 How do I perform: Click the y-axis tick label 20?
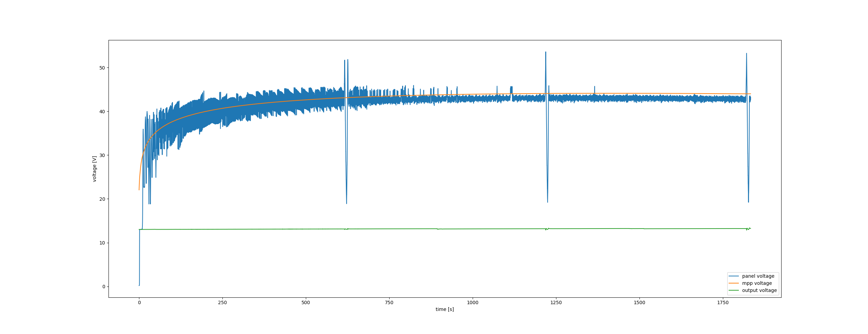click(102, 199)
